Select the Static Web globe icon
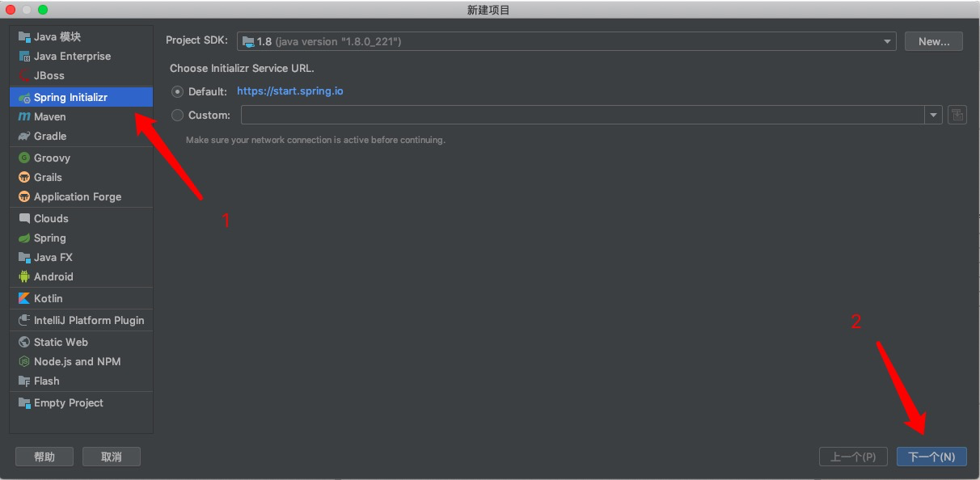 coord(24,342)
